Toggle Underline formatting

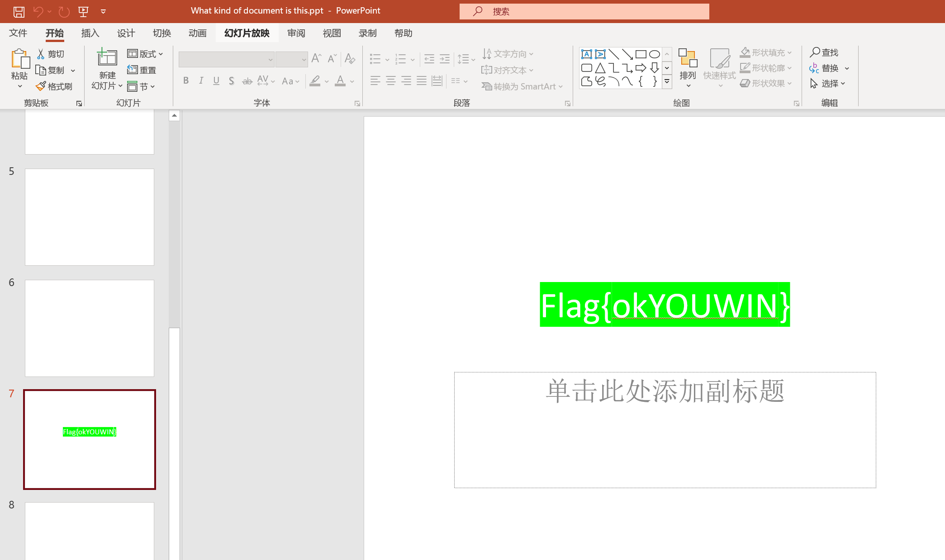click(x=216, y=81)
